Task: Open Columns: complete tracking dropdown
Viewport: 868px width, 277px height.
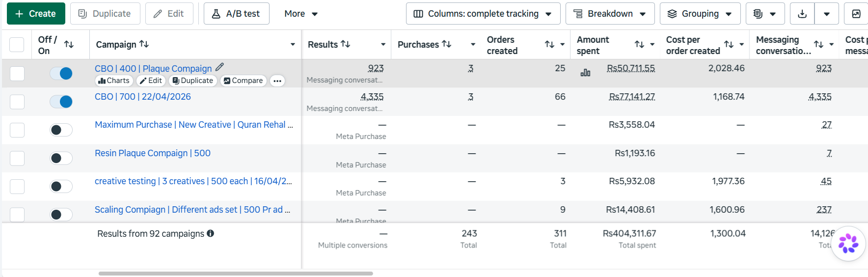Action: [483, 14]
